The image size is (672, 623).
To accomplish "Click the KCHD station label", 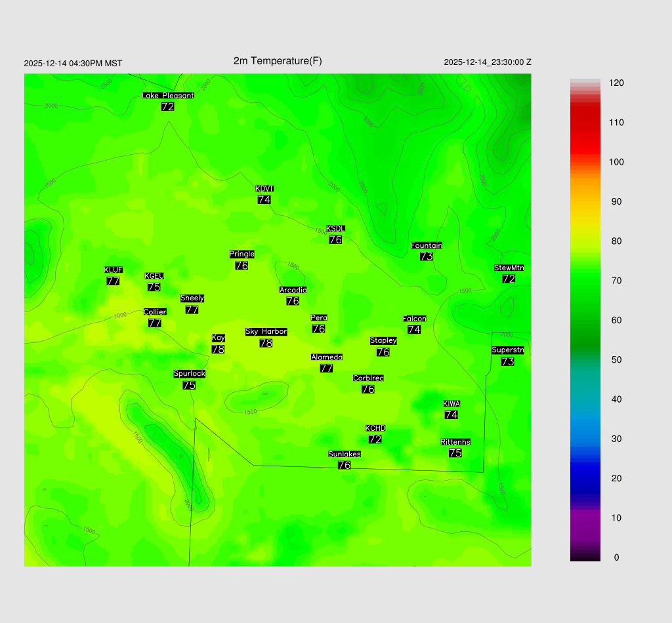I will tap(375, 428).
